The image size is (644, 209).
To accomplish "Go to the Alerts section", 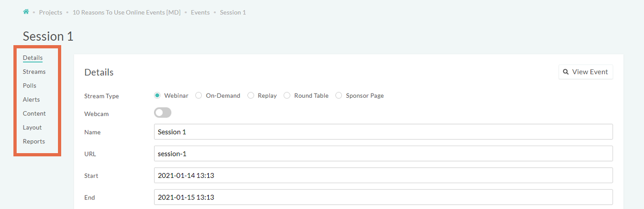I will [31, 99].
